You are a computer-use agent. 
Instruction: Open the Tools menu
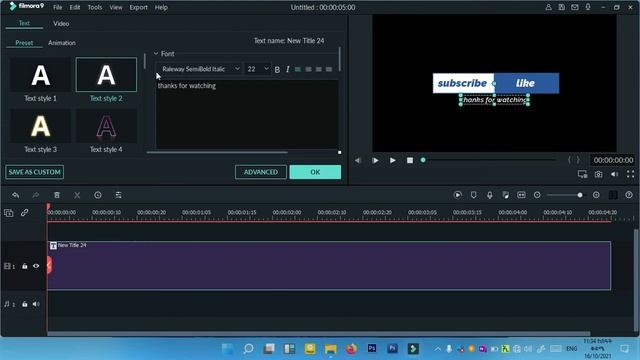point(95,7)
